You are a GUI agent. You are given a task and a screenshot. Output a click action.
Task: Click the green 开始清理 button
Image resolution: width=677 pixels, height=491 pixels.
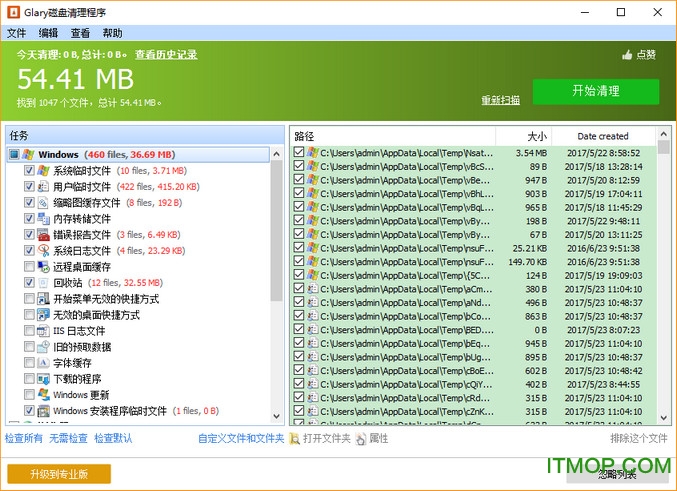(595, 91)
